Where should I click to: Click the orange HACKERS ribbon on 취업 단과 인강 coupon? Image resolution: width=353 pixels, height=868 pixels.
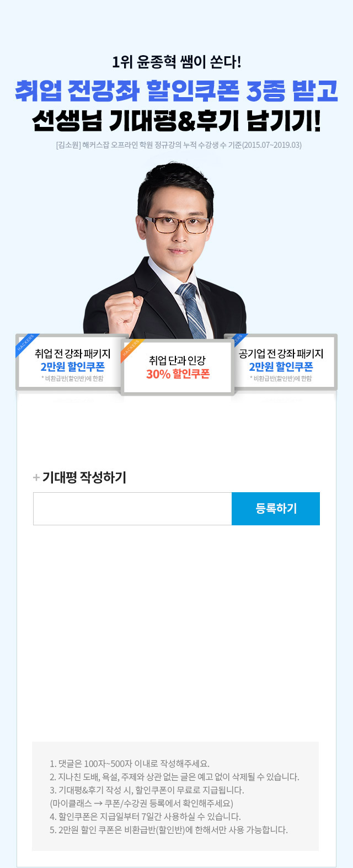point(130,350)
